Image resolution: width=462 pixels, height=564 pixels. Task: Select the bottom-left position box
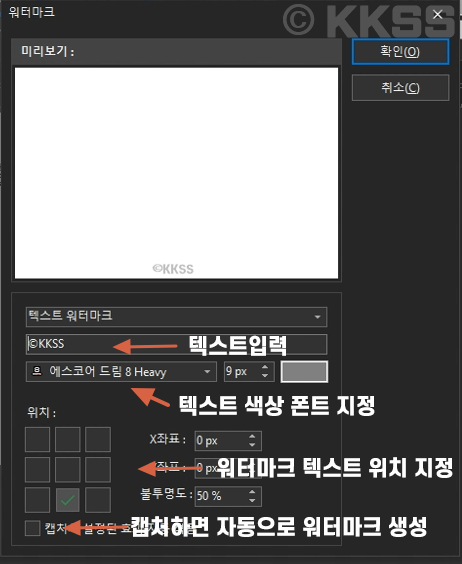tap(37, 500)
